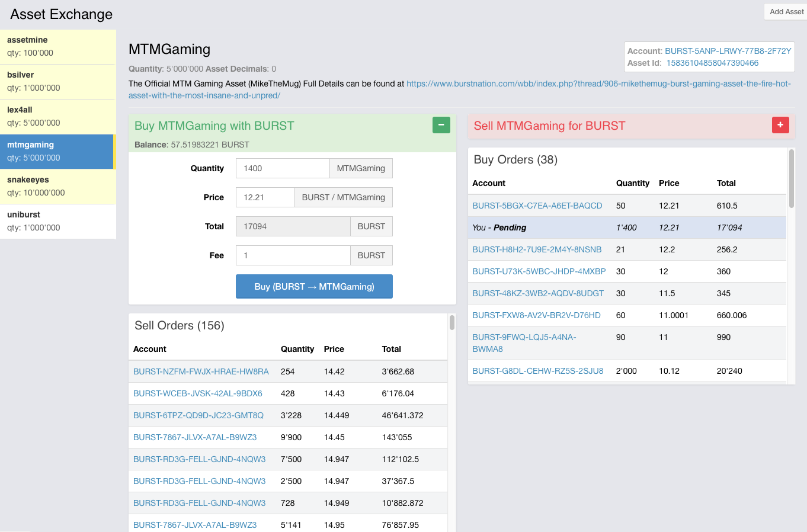
Task: Open seller account BURST-NZFM-FWJX-HRAE-HW8RA
Action: (x=201, y=371)
